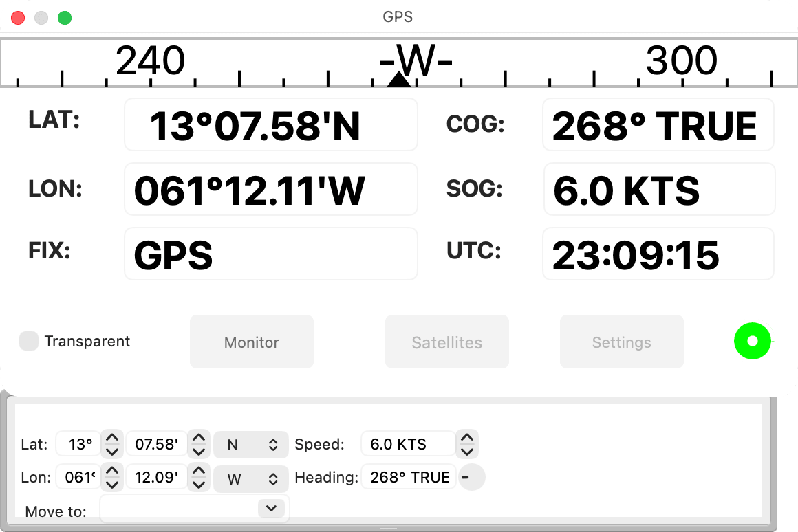Edit the latitude minutes field 07.58'

coord(157,444)
